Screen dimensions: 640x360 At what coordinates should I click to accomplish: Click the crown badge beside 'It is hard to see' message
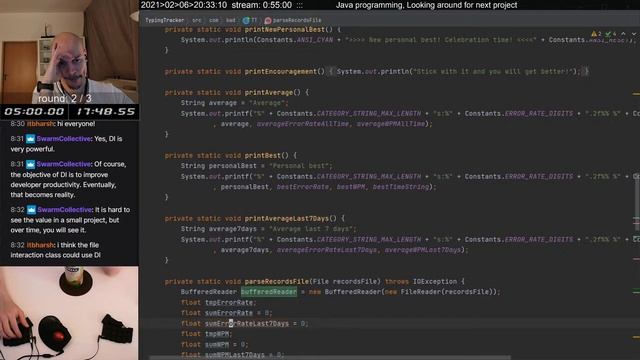(x=31, y=210)
